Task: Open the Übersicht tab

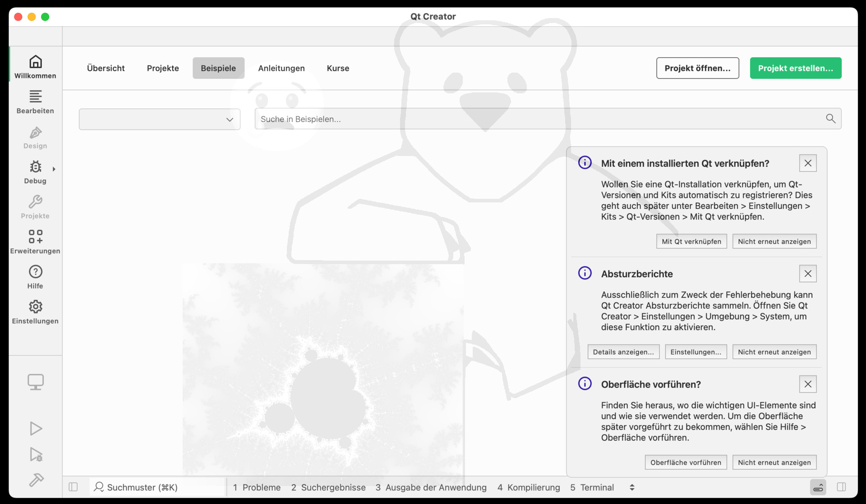Action: [x=106, y=68]
